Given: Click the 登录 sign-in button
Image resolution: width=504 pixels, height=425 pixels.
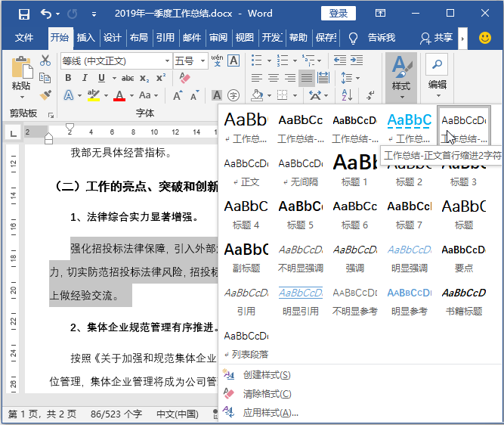Looking at the screenshot, I should pyautogui.click(x=339, y=13).
